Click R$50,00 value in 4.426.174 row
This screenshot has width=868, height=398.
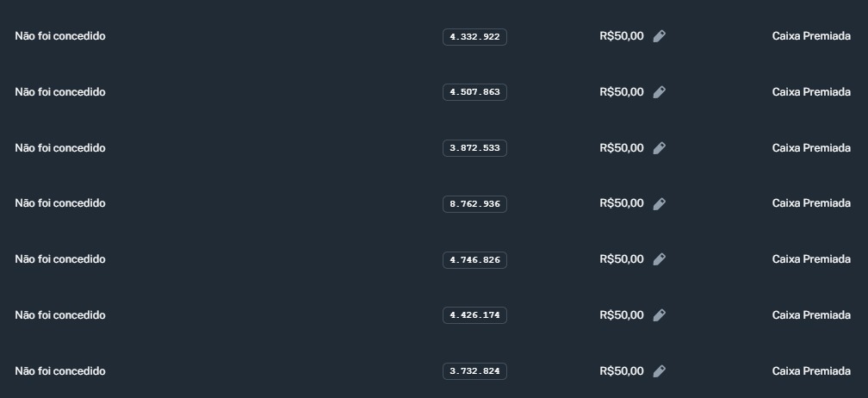(x=621, y=315)
